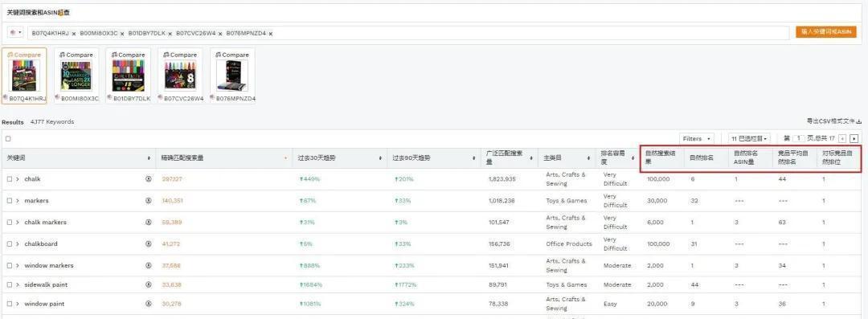Screen dimensions: 868x319
Task: Tick checkbox for chalk keyword
Action: [10, 179]
